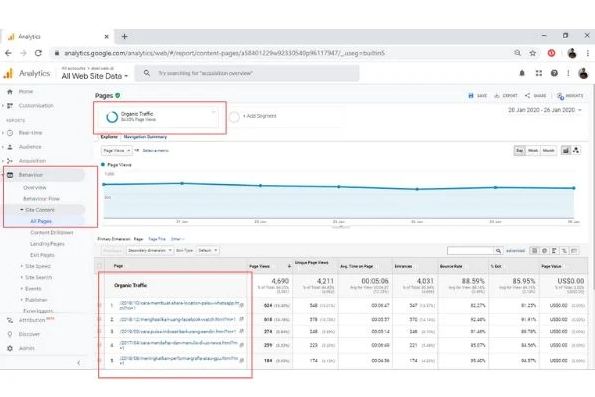Open Landing Pages under Site Content
This screenshot has width=595, height=397.
coord(47,244)
